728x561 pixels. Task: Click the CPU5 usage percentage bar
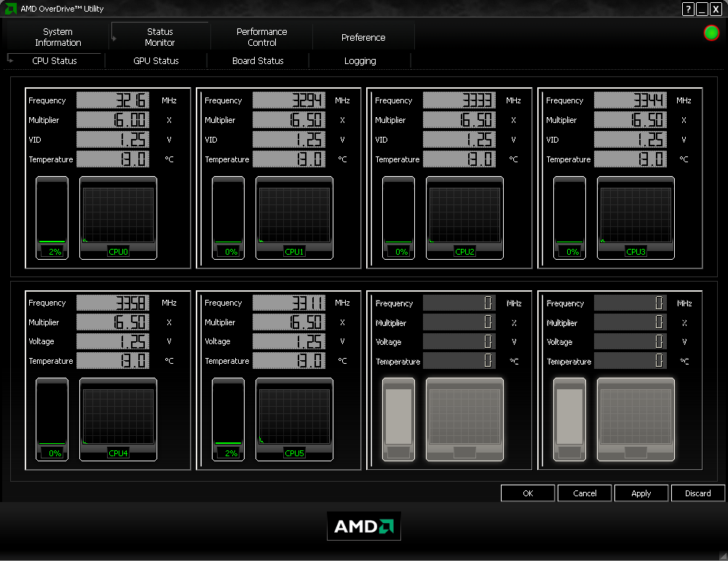(228, 419)
